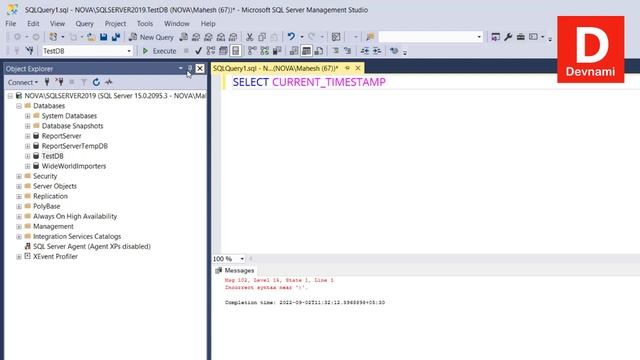Open the undo history dropdown arrow
Screen dimensions: 640x360
click(302, 37)
